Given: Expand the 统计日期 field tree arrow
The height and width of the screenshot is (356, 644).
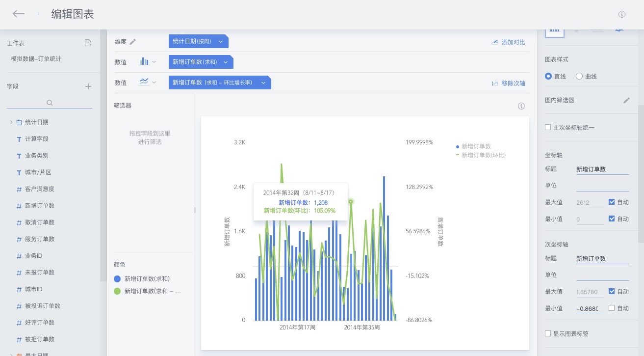Looking at the screenshot, I should [11, 122].
